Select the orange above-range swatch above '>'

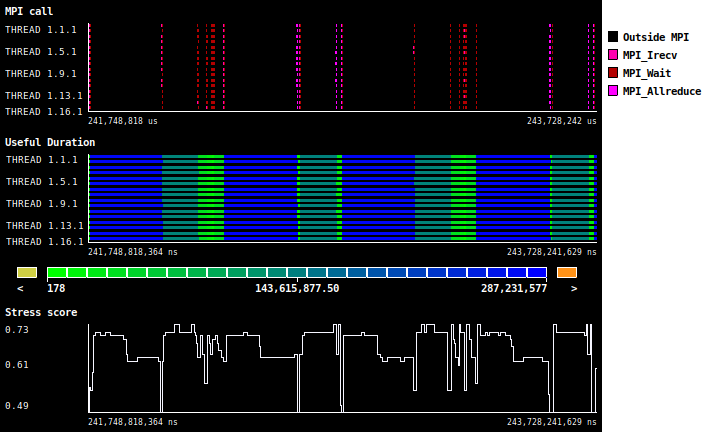[x=567, y=272]
